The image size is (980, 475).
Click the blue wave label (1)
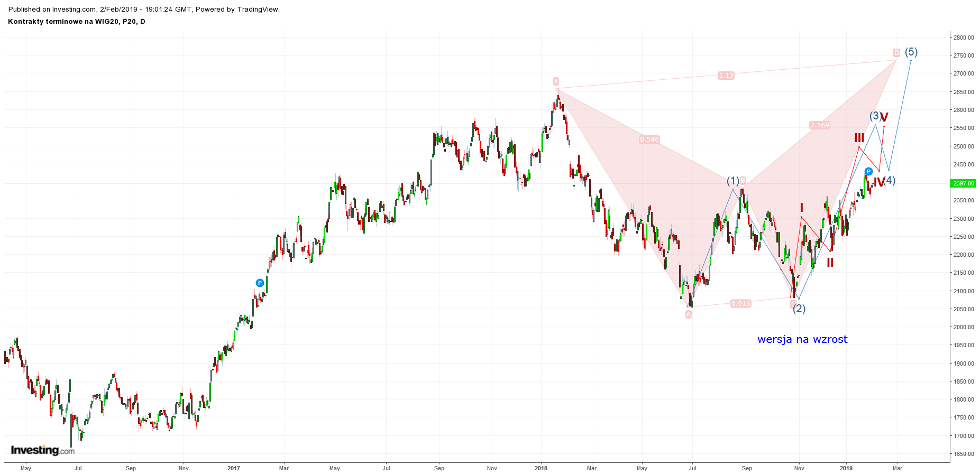tap(732, 181)
